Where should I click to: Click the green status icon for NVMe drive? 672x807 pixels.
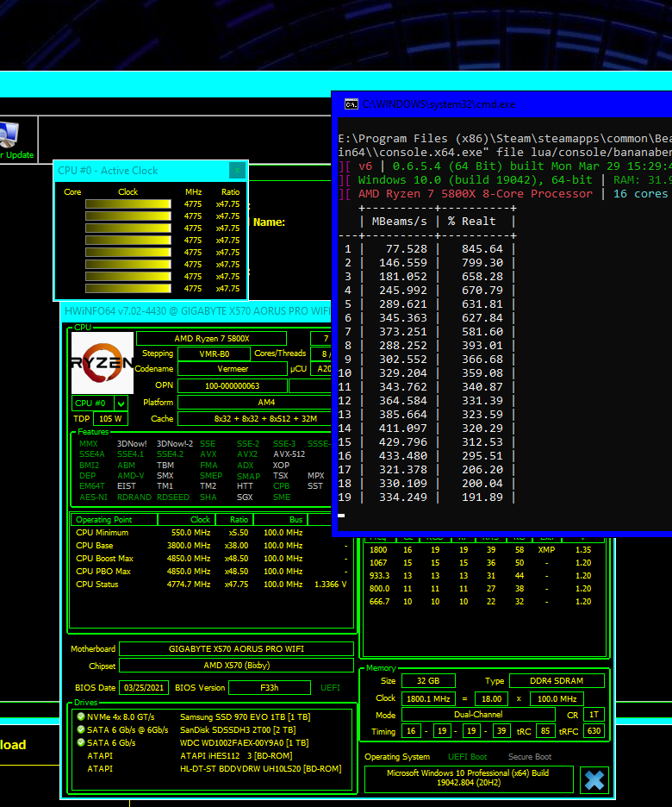(80, 717)
